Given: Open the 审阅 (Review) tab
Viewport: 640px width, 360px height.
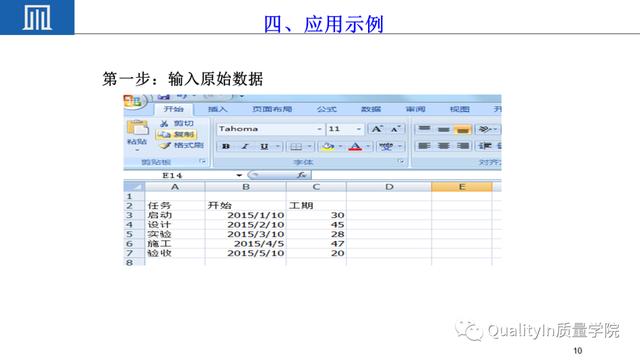Looking at the screenshot, I should click(416, 109).
